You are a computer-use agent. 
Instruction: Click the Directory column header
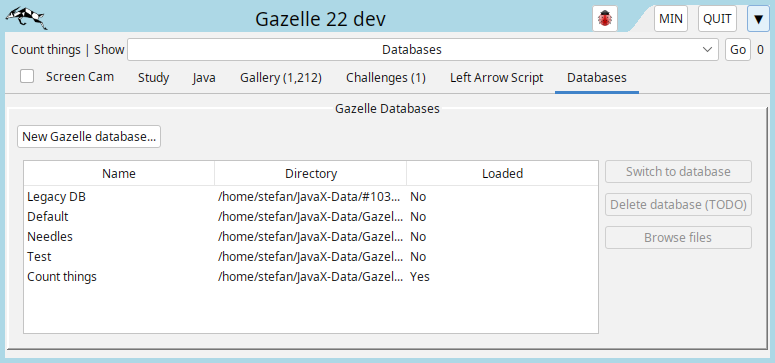[x=311, y=174]
